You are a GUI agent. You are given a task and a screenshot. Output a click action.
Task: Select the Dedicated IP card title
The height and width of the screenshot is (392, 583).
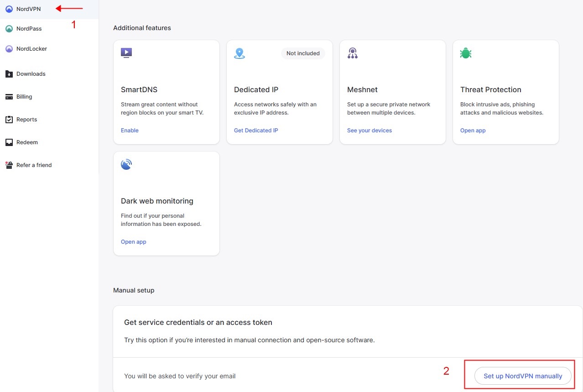[x=256, y=89]
